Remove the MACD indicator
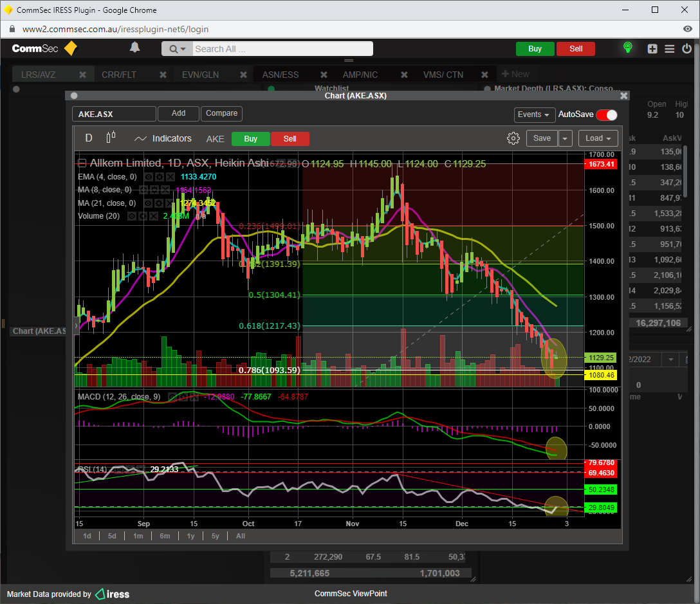The height and width of the screenshot is (604, 700). pyautogui.click(x=194, y=397)
